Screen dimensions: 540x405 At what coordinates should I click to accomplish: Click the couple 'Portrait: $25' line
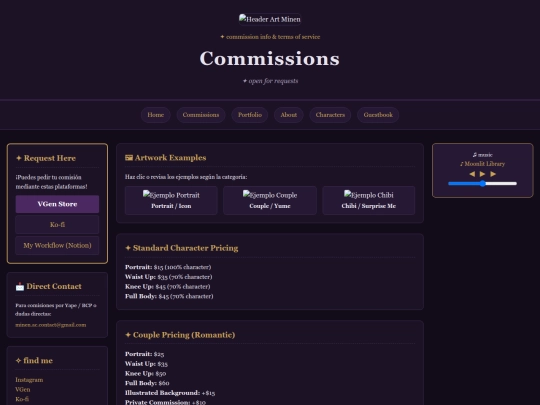tap(145, 354)
